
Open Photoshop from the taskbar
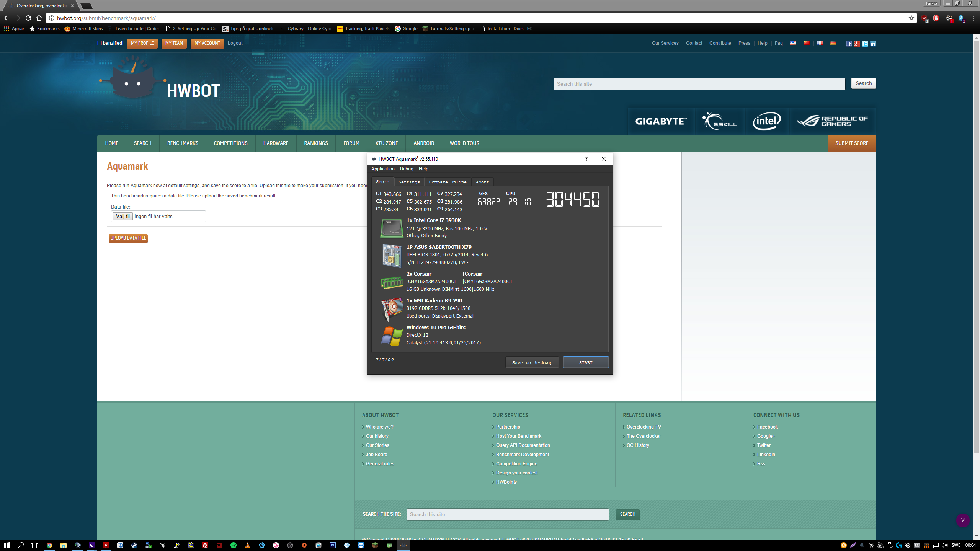(333, 545)
